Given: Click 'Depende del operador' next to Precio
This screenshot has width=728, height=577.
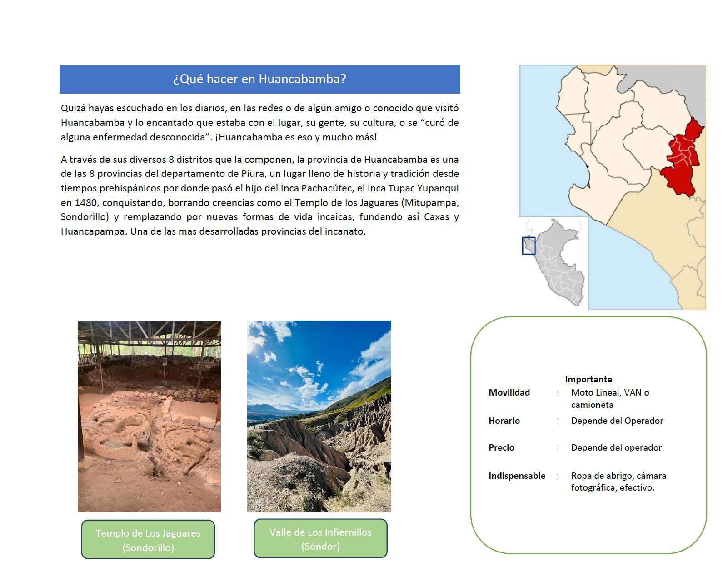Looking at the screenshot, I should [x=616, y=447].
